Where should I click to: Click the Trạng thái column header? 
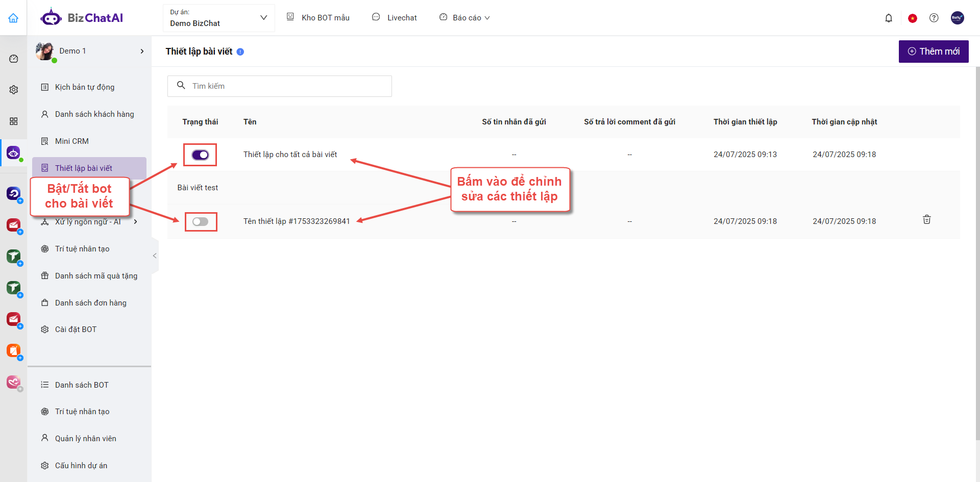point(200,122)
